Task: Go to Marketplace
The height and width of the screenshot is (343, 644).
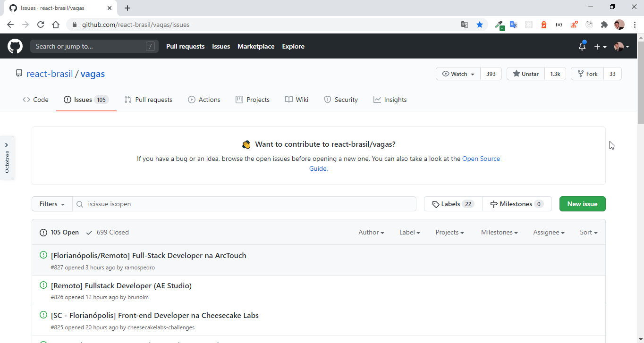Action: pos(256,46)
